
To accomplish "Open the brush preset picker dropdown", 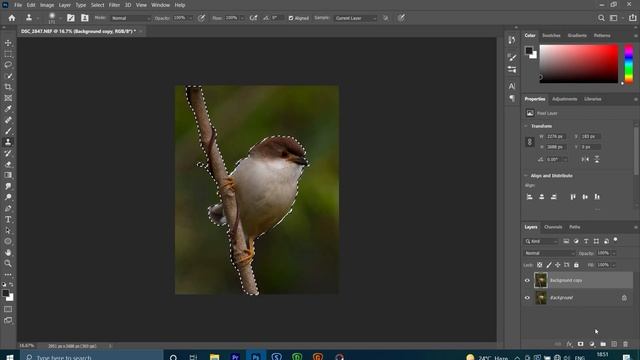I will pos(60,18).
